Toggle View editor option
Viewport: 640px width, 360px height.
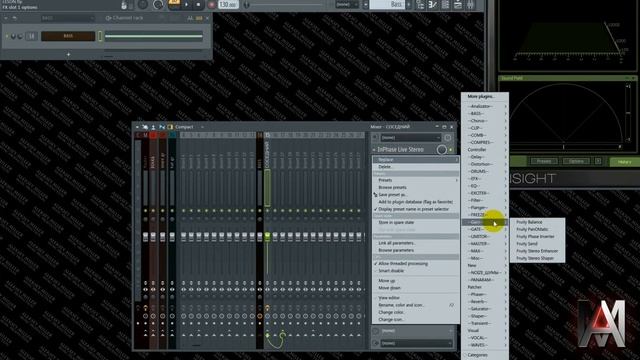point(415,298)
